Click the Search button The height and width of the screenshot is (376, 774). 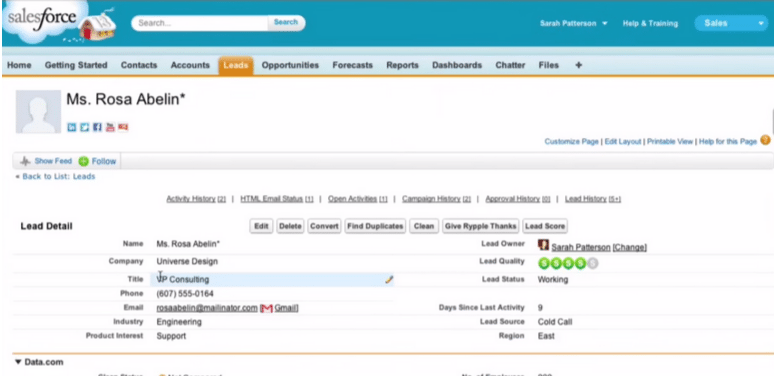pyautogui.click(x=286, y=23)
